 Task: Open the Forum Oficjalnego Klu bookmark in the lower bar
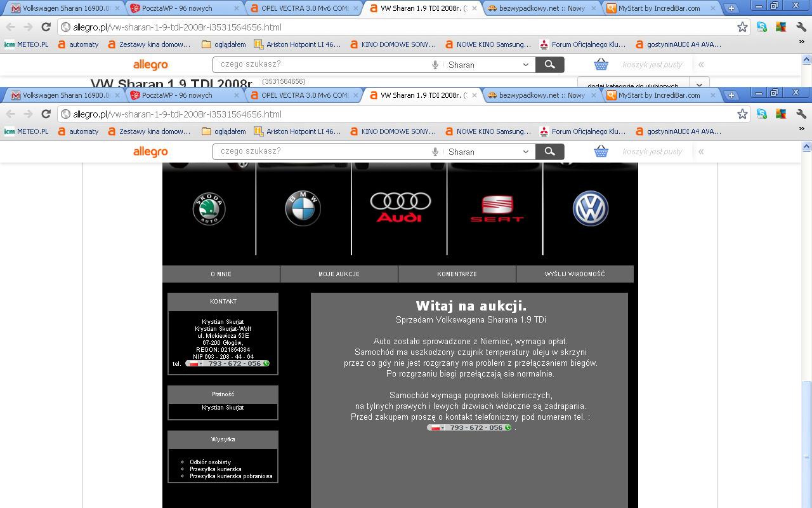582,131
